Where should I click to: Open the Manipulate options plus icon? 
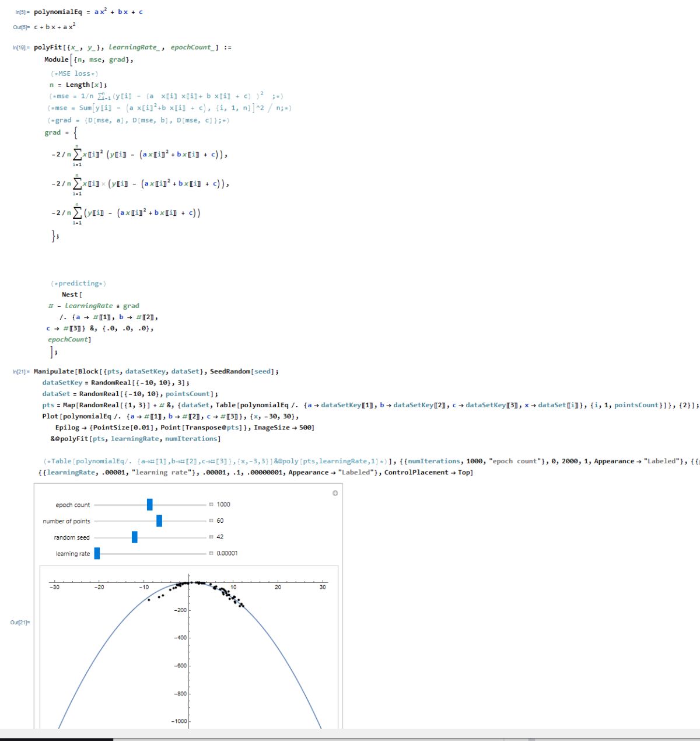(x=335, y=493)
